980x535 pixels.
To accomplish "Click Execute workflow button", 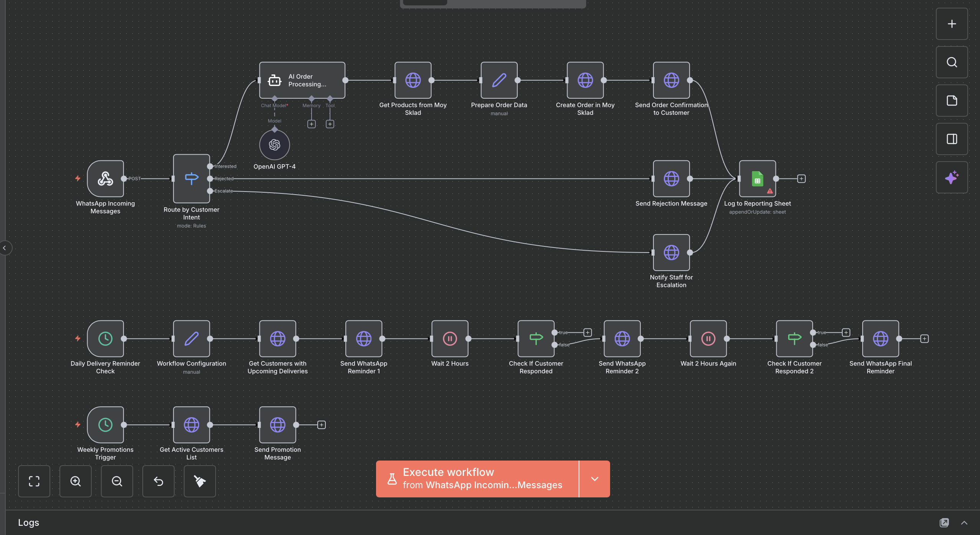I will [477, 479].
